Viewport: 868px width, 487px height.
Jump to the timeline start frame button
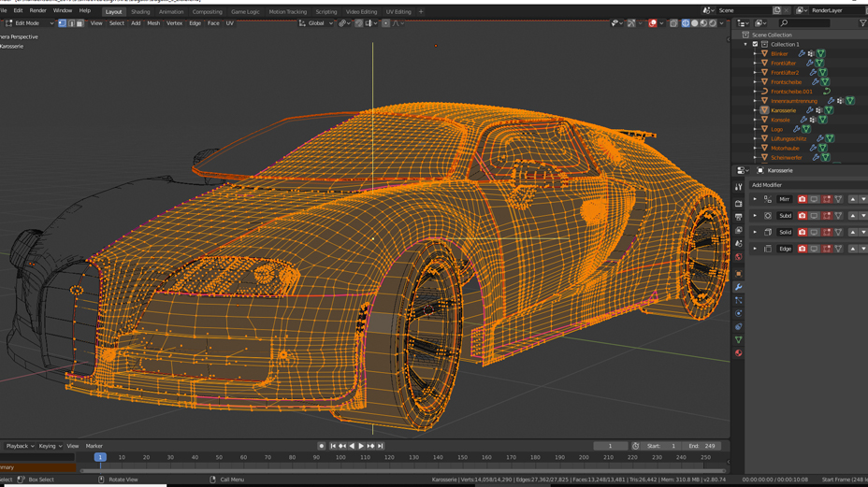click(x=333, y=446)
